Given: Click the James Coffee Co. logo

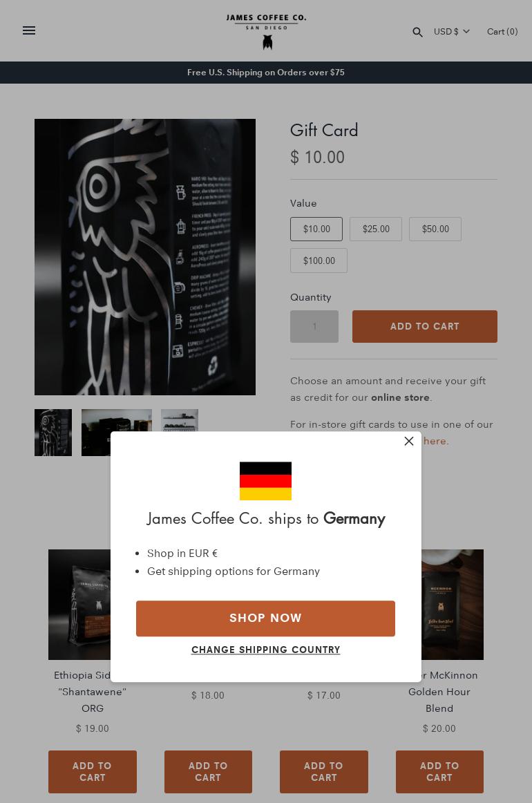Looking at the screenshot, I should (x=266, y=31).
